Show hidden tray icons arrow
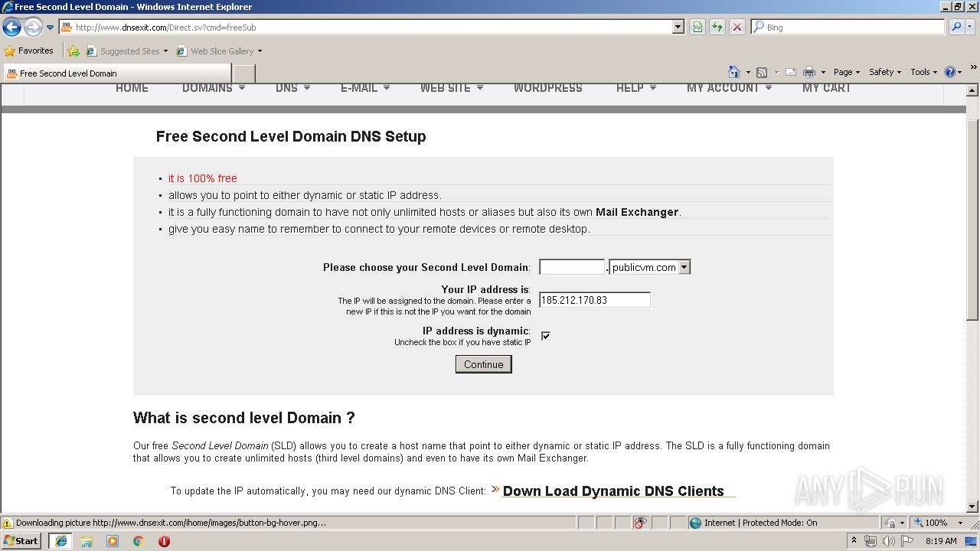This screenshot has height=551, width=980. [854, 541]
